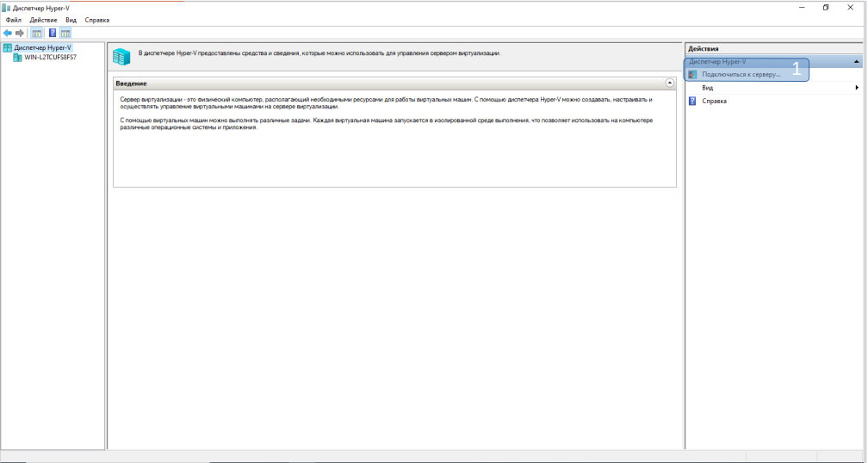Click the Back arrow toolbar icon
The height and width of the screenshot is (463, 868).
pyautogui.click(x=8, y=34)
